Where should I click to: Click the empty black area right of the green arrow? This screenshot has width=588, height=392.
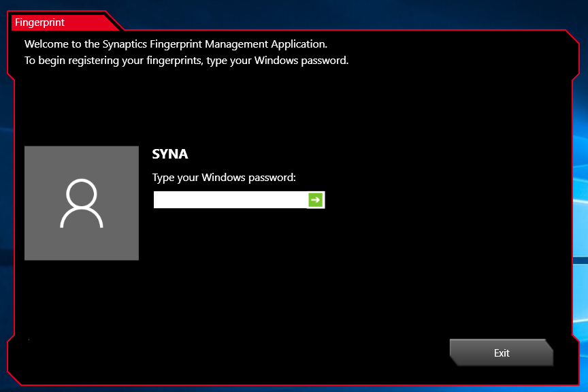point(442,199)
